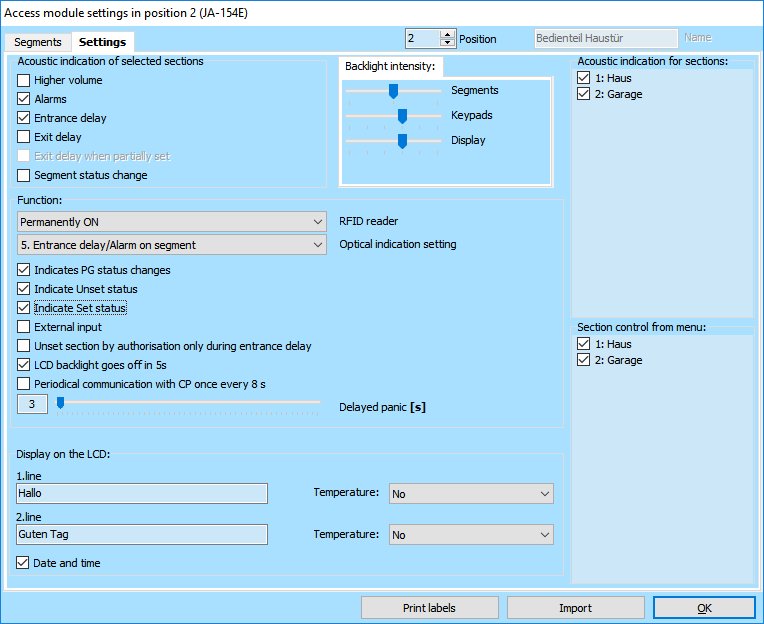Expand the Optical indication setting dropdown
Image resolution: width=764 pixels, height=624 pixels.
click(172, 245)
